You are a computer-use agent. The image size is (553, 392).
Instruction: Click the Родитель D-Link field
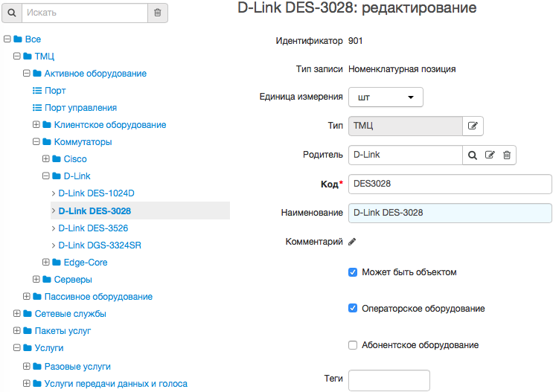[x=405, y=155]
